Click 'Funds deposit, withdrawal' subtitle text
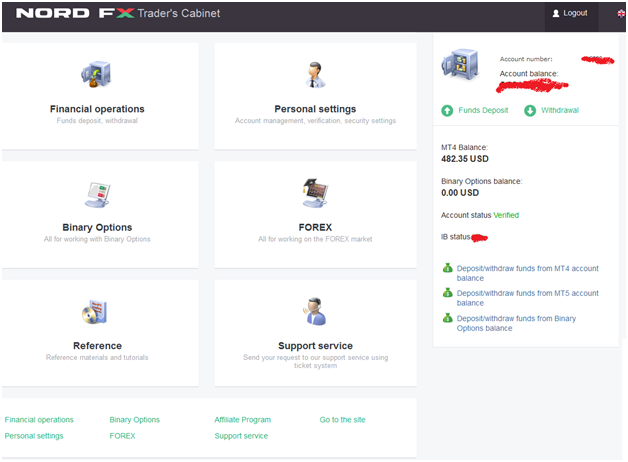Image resolution: width=628 pixels, height=462 pixels. [97, 121]
